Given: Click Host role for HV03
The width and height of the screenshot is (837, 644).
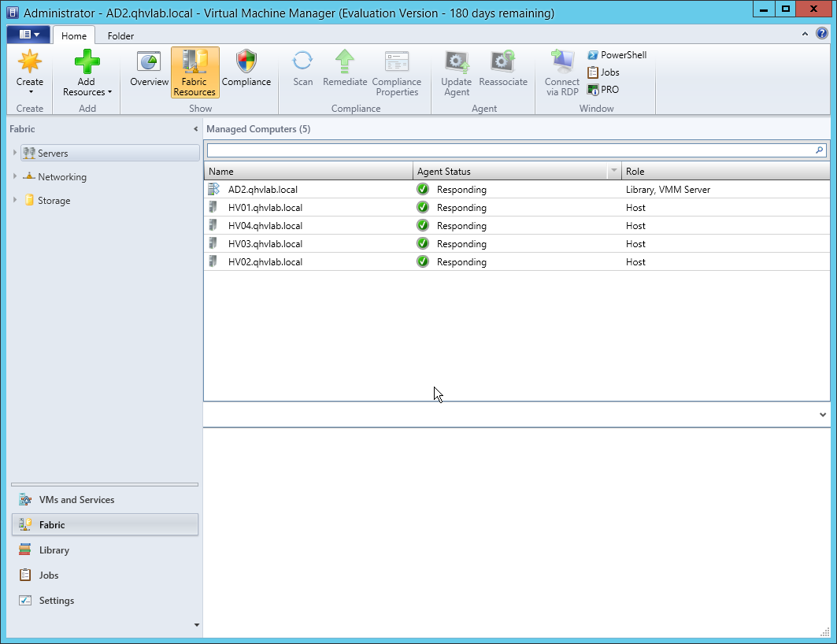Looking at the screenshot, I should [x=635, y=244].
